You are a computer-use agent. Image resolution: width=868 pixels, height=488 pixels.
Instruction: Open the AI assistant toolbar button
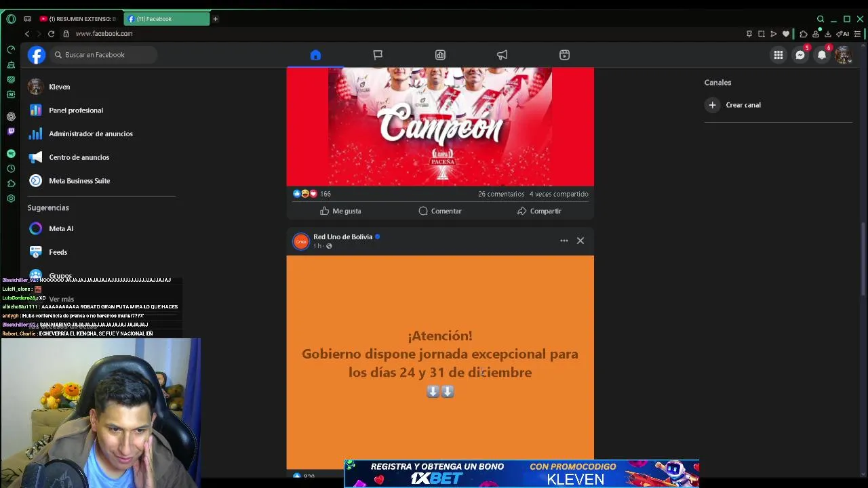point(843,34)
